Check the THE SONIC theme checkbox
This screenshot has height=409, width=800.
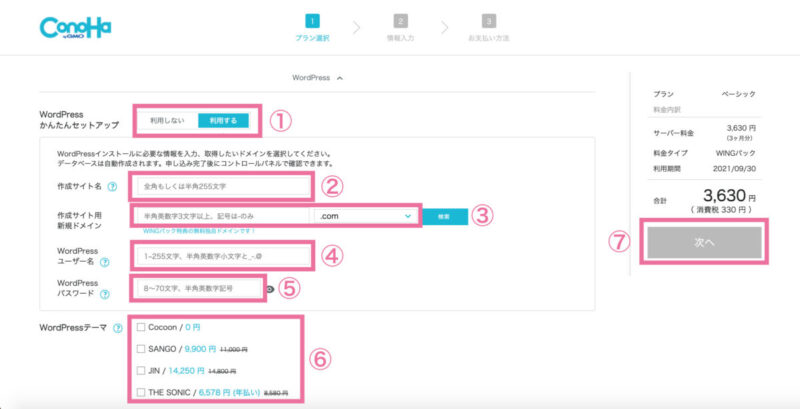pyautogui.click(x=141, y=393)
